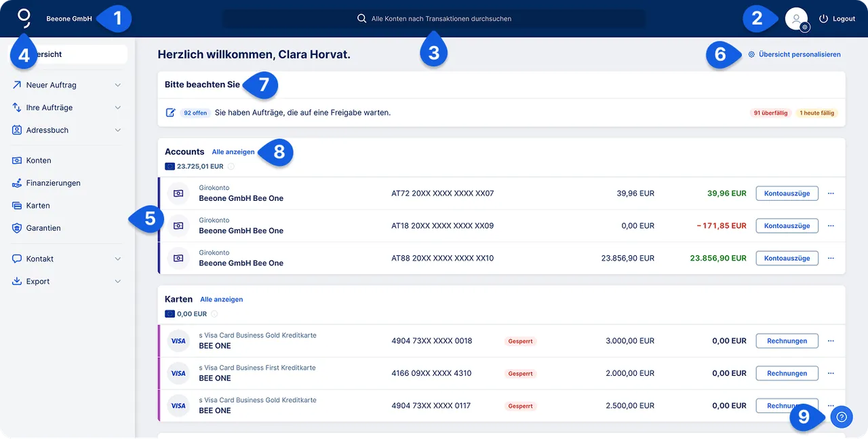
Task: Click the Ihre Aufträge arrows icon
Action: [x=17, y=108]
